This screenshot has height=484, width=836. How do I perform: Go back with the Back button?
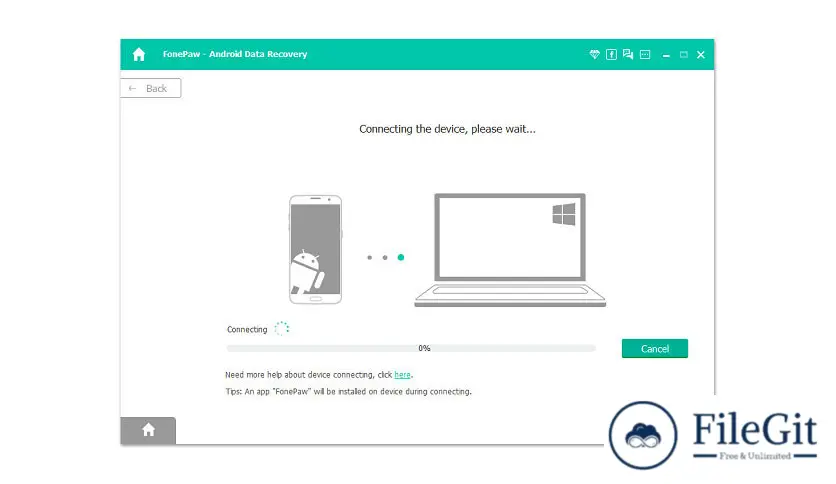coord(151,88)
